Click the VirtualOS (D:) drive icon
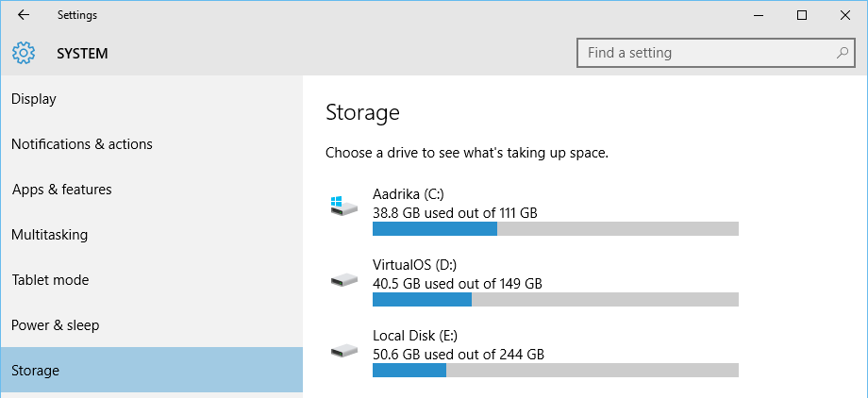This screenshot has width=868, height=398. (x=344, y=279)
